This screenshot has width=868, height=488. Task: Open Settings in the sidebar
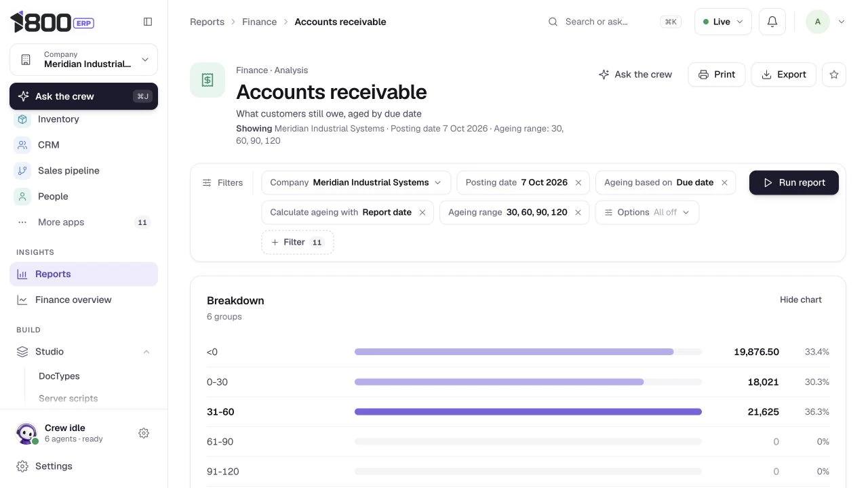(83, 466)
